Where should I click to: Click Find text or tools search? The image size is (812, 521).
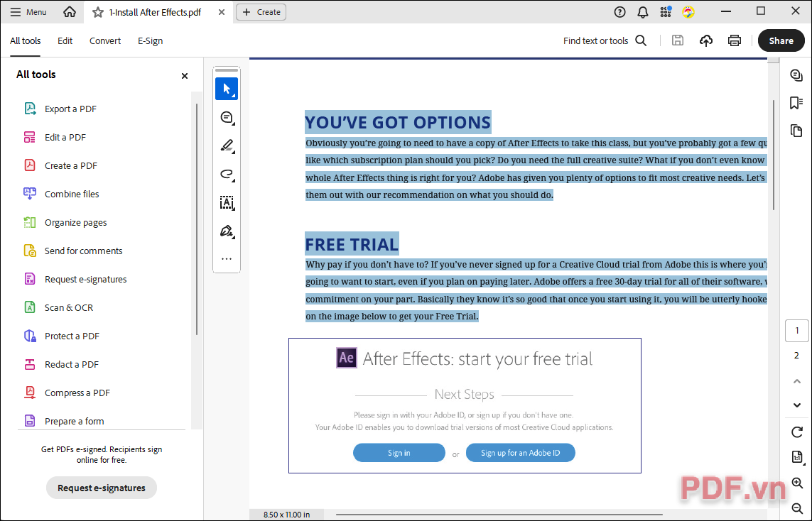(605, 41)
